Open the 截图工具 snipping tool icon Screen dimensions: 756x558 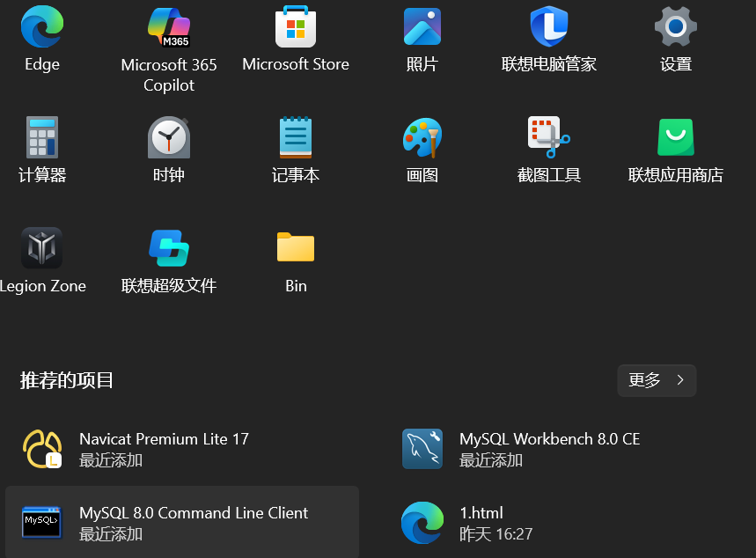point(549,137)
